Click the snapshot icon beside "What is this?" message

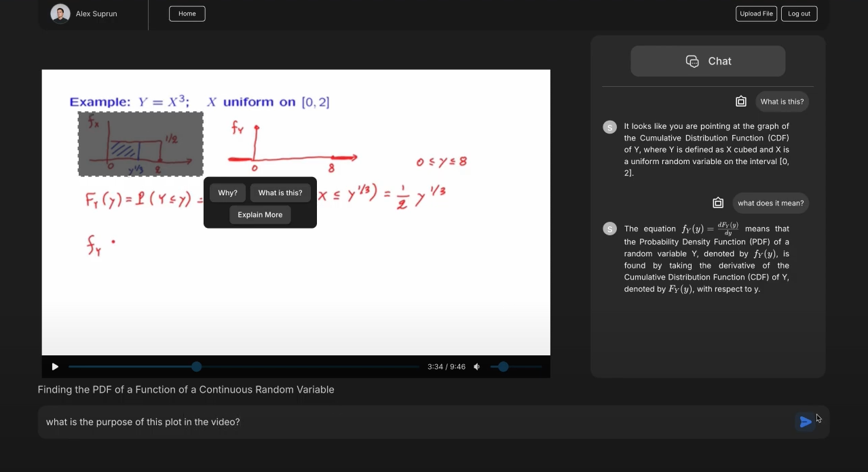pos(741,101)
